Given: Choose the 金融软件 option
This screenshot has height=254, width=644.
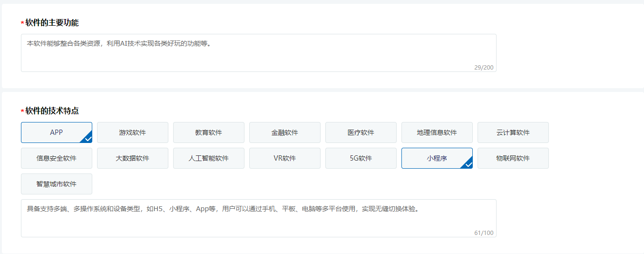Looking at the screenshot, I should 284,132.
